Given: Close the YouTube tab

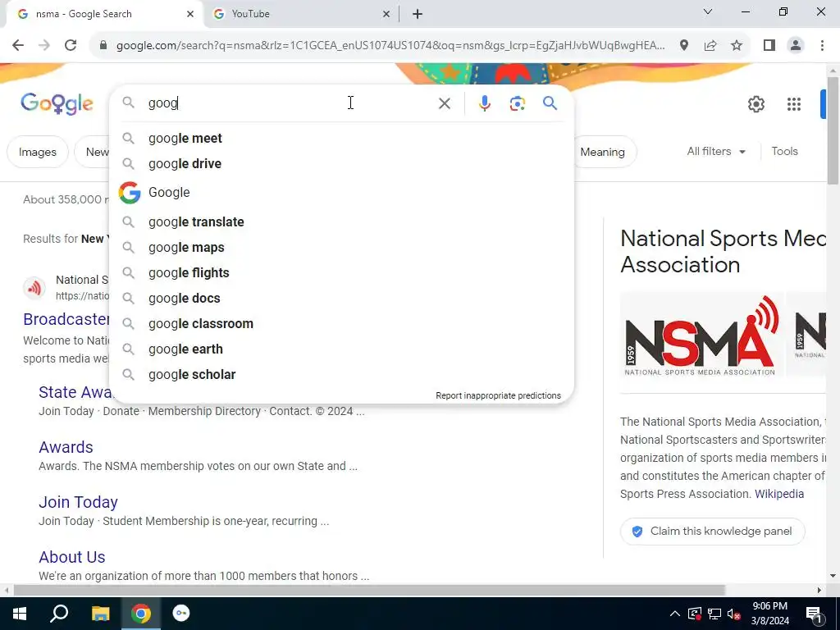Looking at the screenshot, I should coord(386,14).
